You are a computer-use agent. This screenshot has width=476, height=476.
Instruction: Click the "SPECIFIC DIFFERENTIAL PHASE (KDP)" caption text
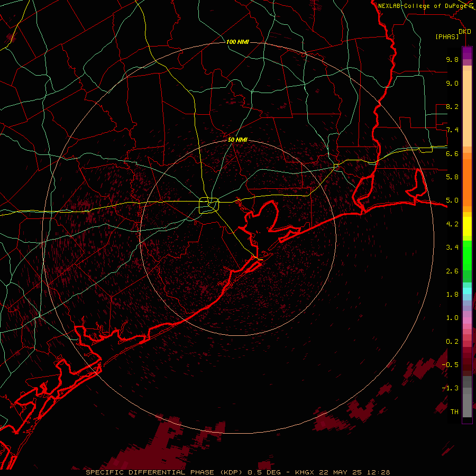tap(165, 472)
